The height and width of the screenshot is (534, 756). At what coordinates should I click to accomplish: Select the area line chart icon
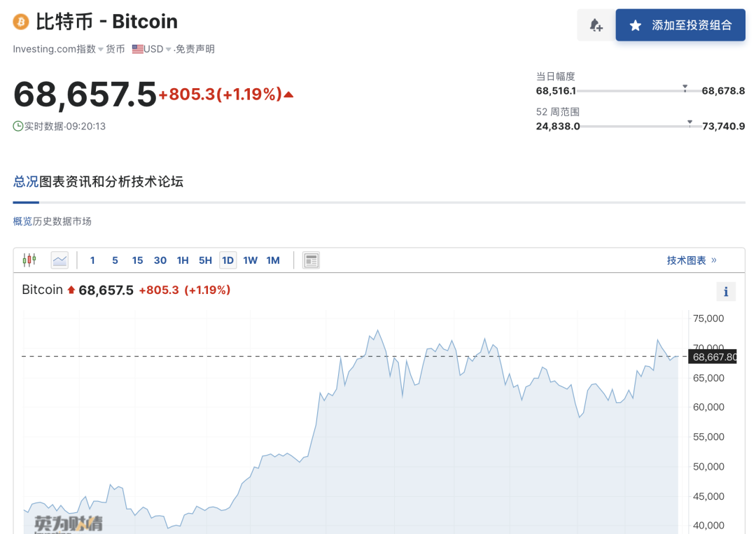click(59, 260)
